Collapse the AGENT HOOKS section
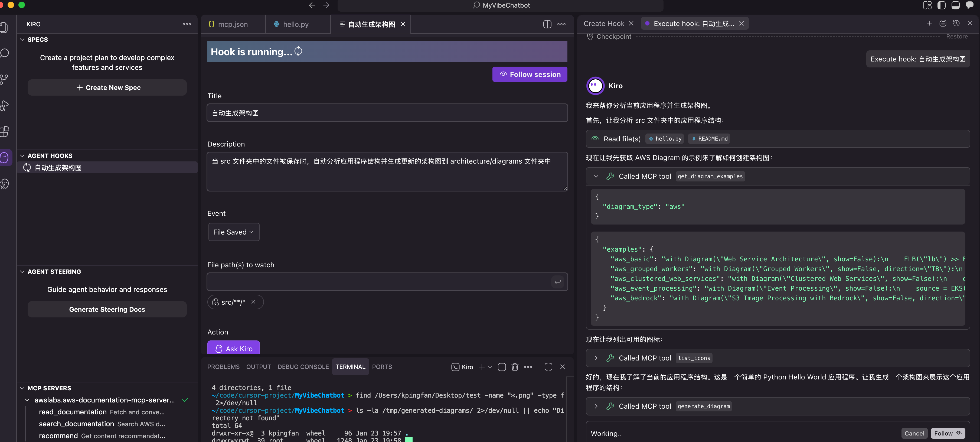 pyautogui.click(x=22, y=156)
